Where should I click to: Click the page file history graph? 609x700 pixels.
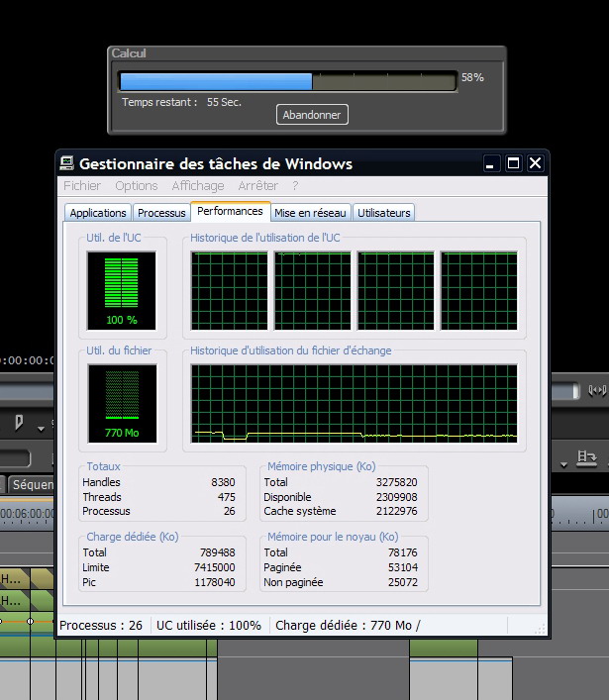355,404
